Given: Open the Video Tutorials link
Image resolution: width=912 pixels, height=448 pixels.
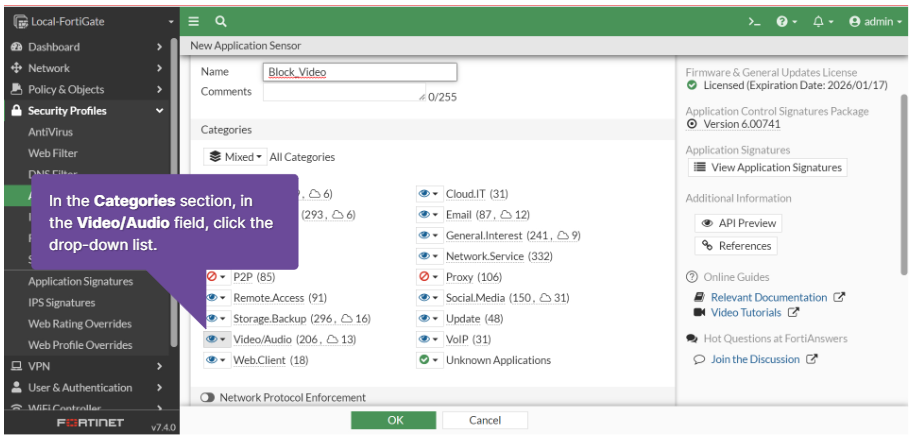Looking at the screenshot, I should 746,312.
